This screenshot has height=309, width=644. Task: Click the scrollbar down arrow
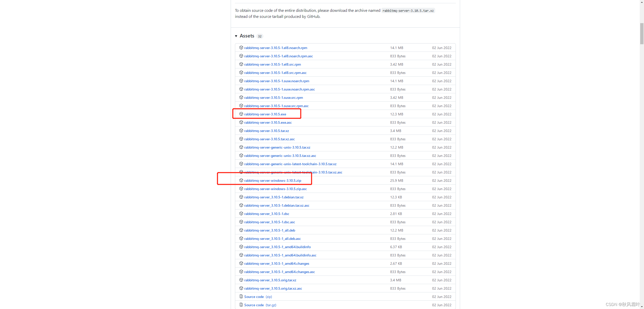pyautogui.click(x=642, y=307)
